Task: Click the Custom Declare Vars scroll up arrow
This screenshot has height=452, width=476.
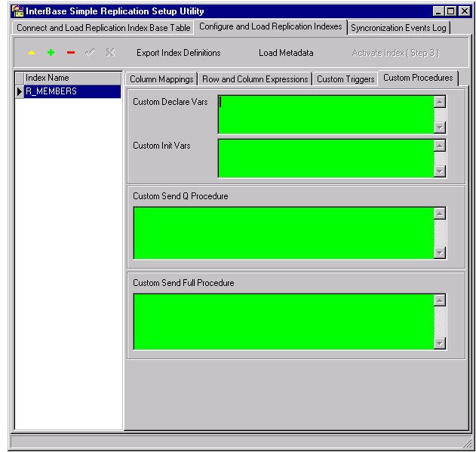Action: tap(440, 102)
